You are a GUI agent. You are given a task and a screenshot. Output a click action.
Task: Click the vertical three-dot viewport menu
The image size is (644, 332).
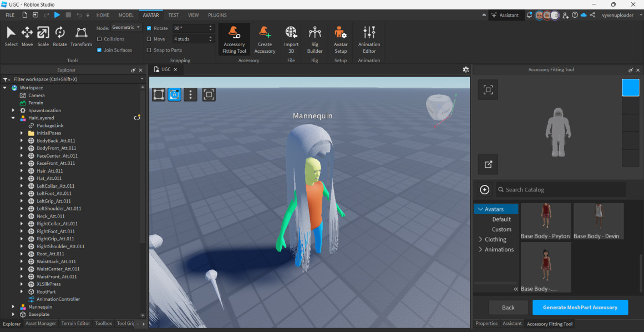click(190, 94)
